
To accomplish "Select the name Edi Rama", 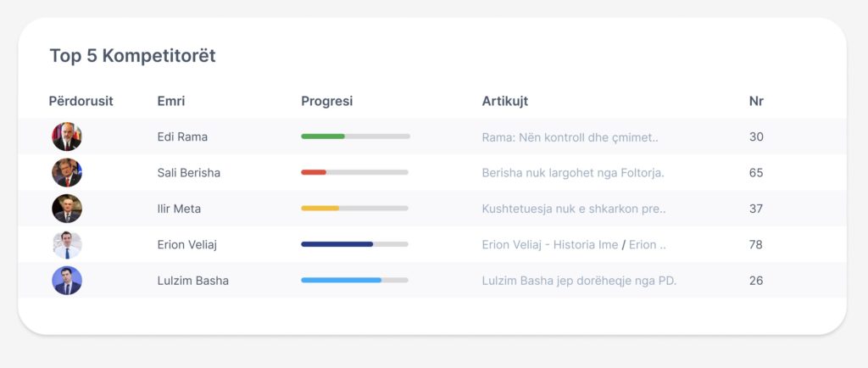I will click(182, 137).
